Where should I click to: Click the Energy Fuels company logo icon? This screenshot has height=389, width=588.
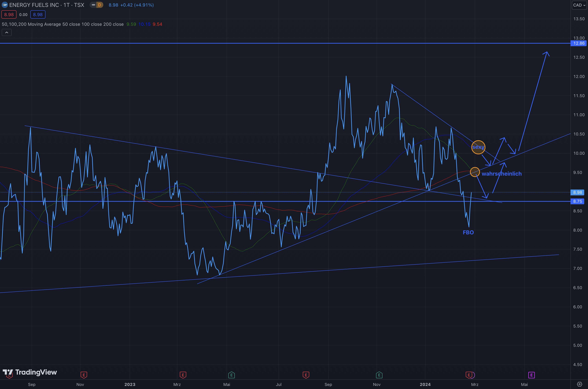[x=4, y=5]
